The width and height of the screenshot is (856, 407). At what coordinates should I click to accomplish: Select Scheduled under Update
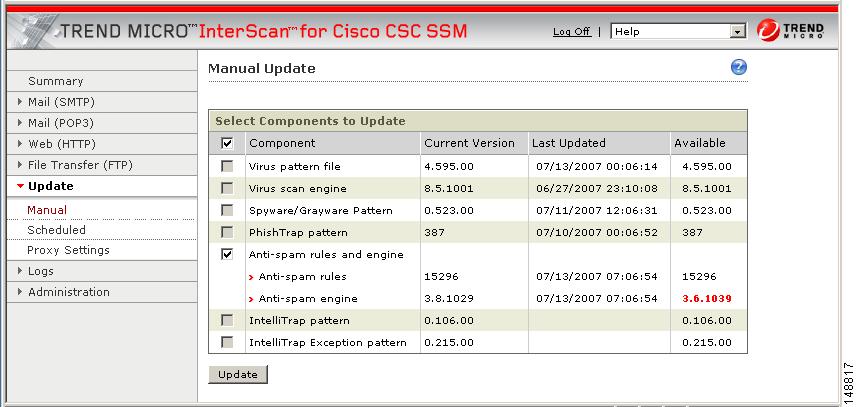[56, 230]
